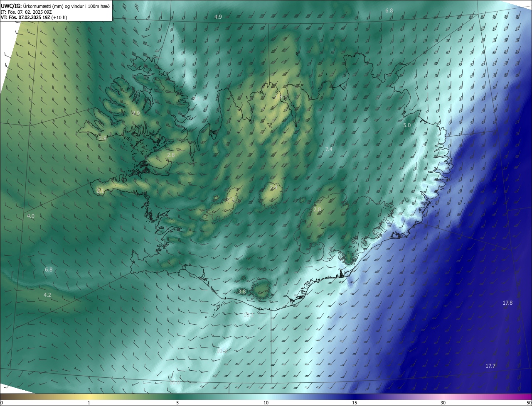Click the 30 tick on the color scale
This screenshot has width=532, height=406.
[x=443, y=403]
